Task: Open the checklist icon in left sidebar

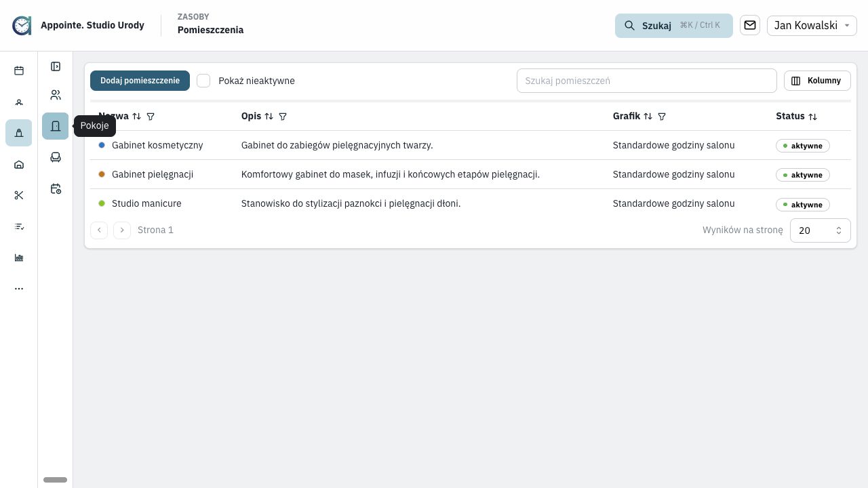Action: coord(19,226)
